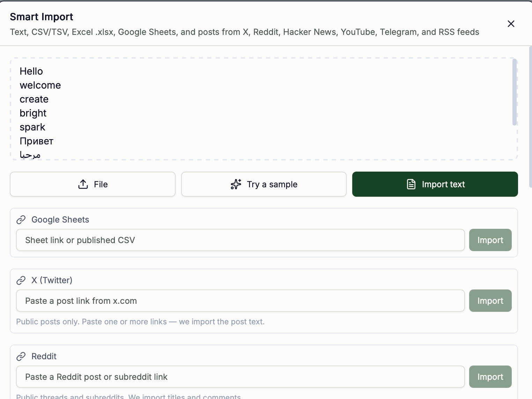Focus the Sheet link or published CSV field
Viewport: 532px width, 399px height.
pos(241,240)
